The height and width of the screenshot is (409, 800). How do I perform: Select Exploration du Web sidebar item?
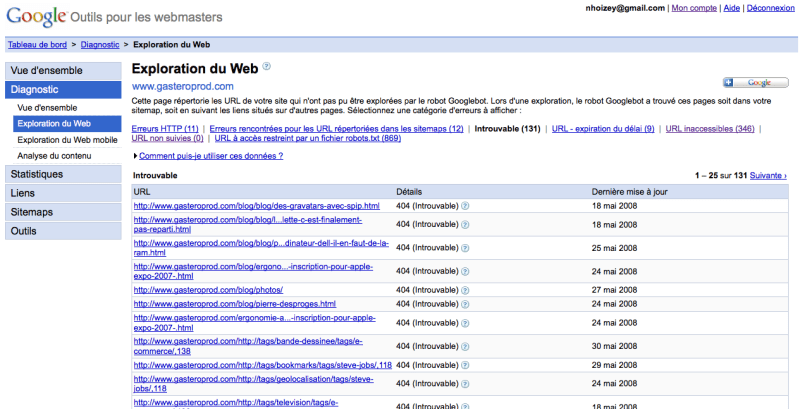[x=67, y=124]
